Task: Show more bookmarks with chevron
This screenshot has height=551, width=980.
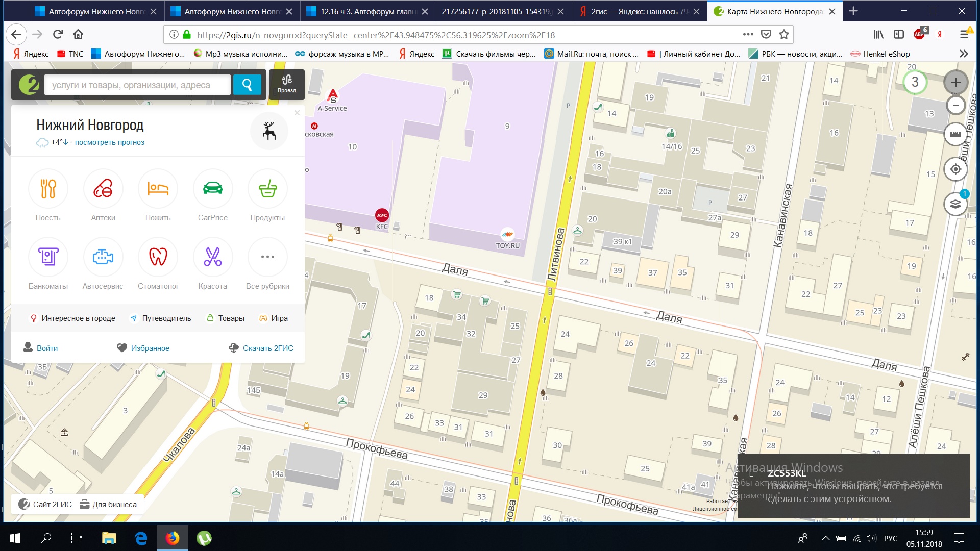Action: (x=964, y=54)
